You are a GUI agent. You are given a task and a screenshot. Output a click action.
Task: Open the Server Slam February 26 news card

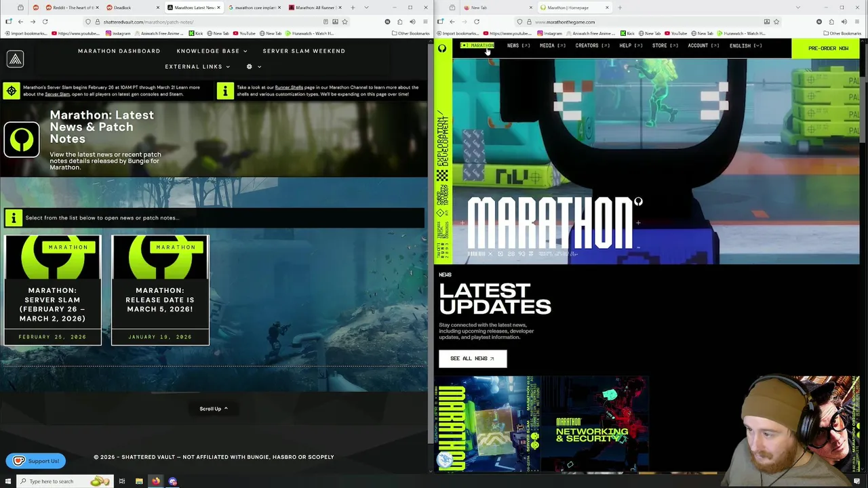click(52, 290)
